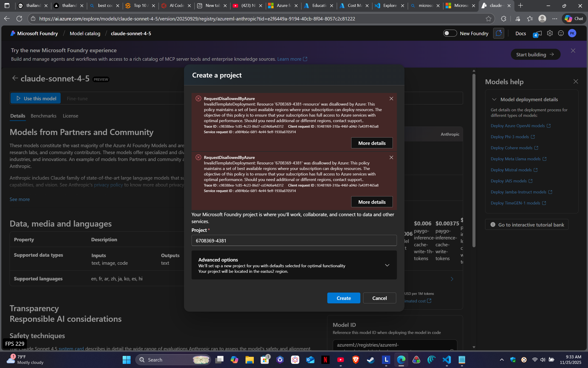The height and width of the screenshot is (368, 588).
Task: Open Deploy Mistral models link
Action: tap(514, 170)
